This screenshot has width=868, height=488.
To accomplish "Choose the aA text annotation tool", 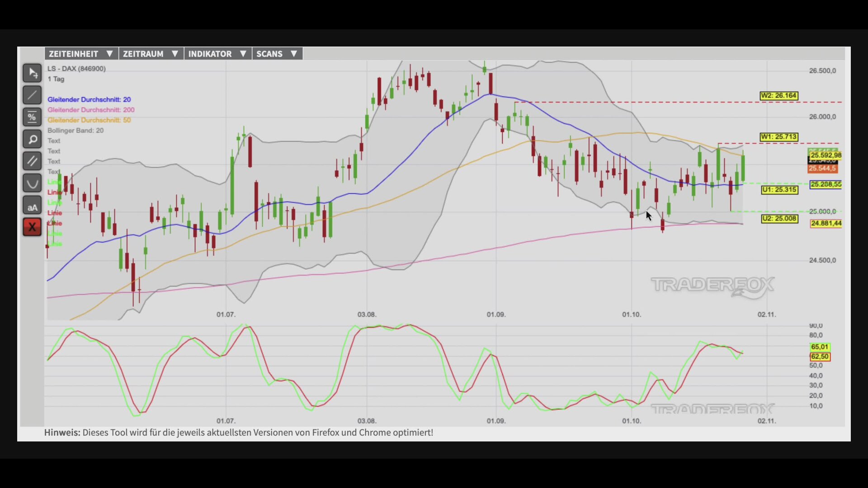I will 32,205.
